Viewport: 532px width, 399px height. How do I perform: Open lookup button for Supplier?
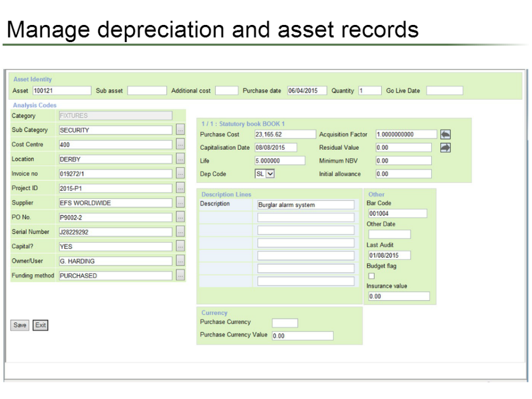coord(180,203)
